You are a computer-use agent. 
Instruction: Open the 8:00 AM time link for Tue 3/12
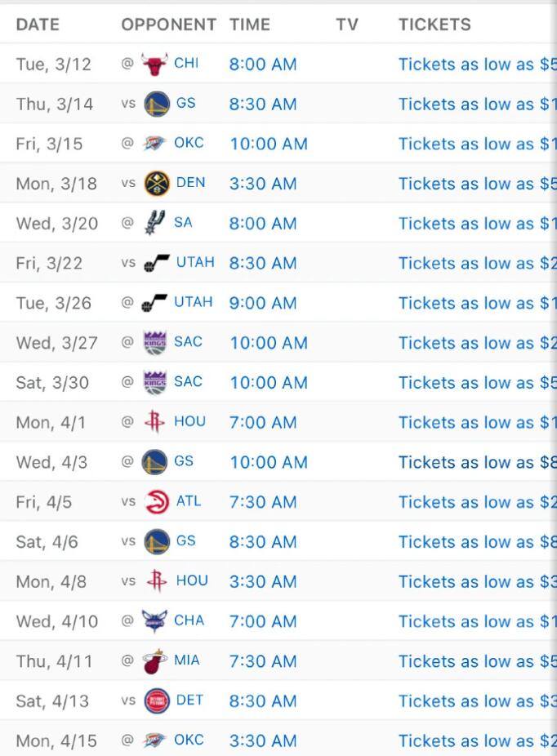coord(263,64)
